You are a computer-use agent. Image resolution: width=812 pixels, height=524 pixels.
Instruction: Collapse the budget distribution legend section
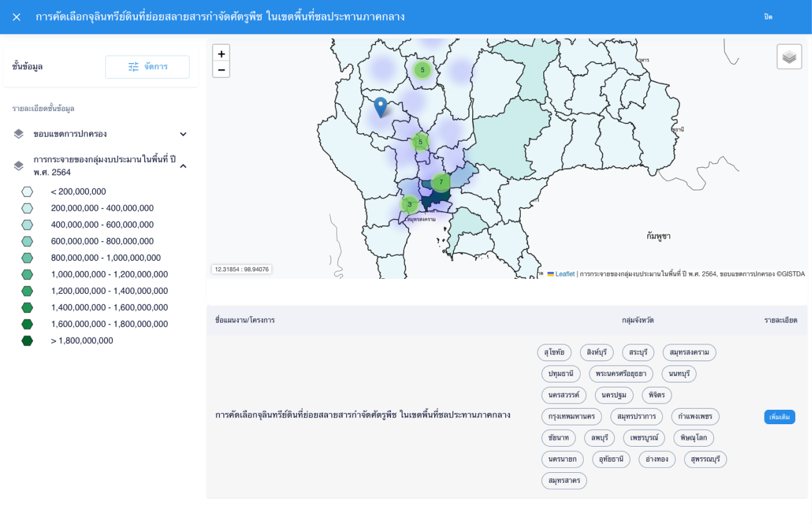pyautogui.click(x=183, y=166)
